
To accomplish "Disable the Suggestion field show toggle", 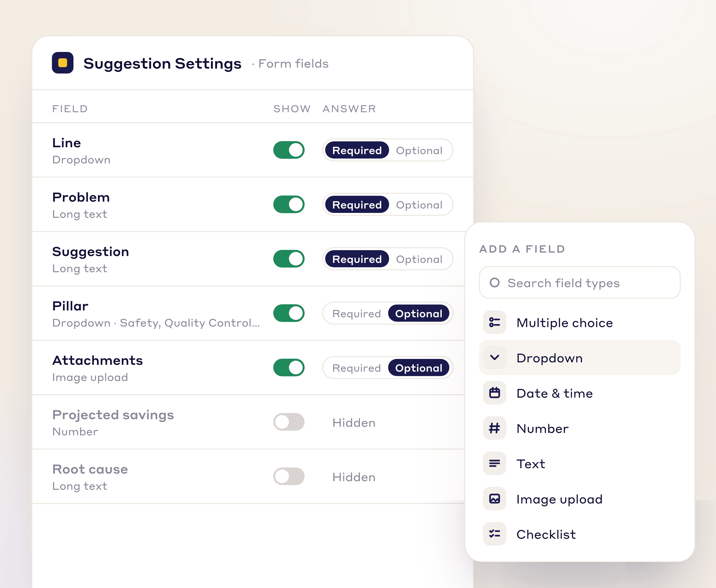I will pyautogui.click(x=289, y=259).
